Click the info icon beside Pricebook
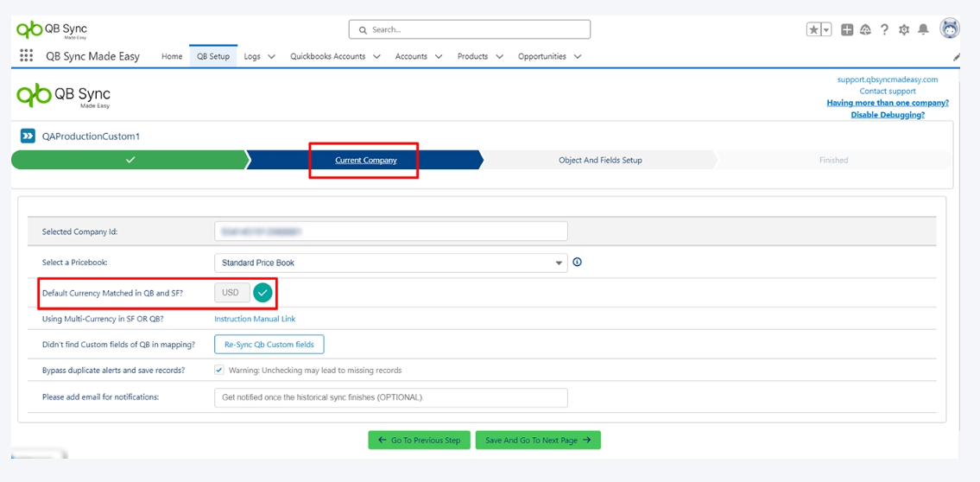 click(578, 263)
